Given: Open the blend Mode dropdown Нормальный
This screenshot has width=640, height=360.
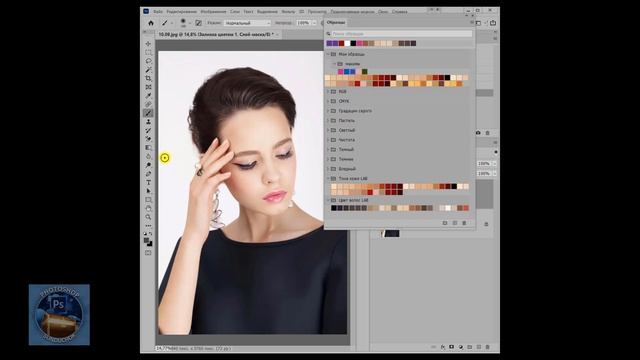Looking at the screenshot, I should 247,23.
